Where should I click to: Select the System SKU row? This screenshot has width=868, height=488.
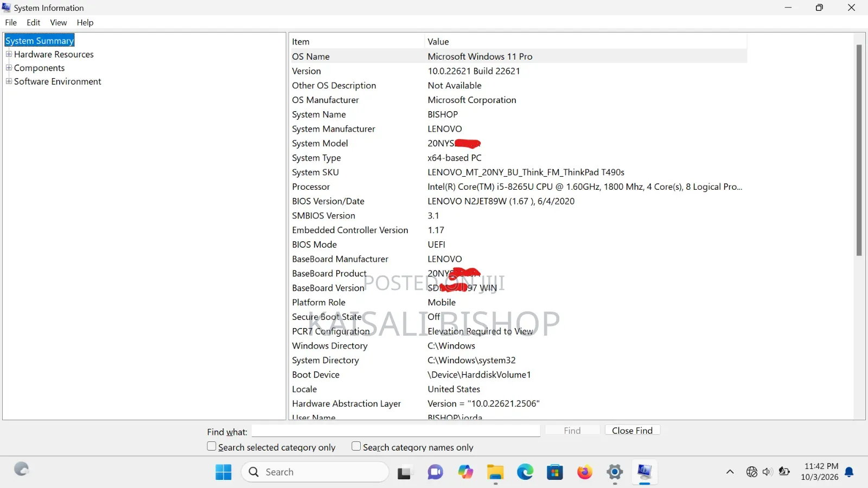click(519, 172)
